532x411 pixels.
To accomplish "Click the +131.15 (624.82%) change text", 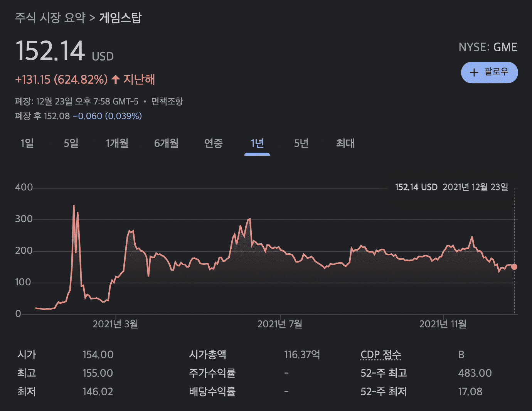I will 61,79.
